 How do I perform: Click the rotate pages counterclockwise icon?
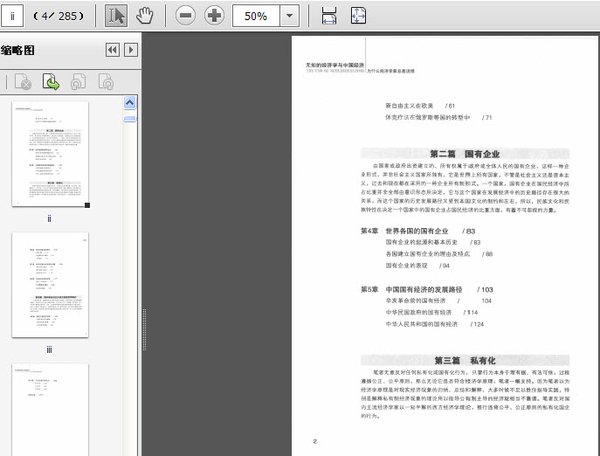coord(78,82)
